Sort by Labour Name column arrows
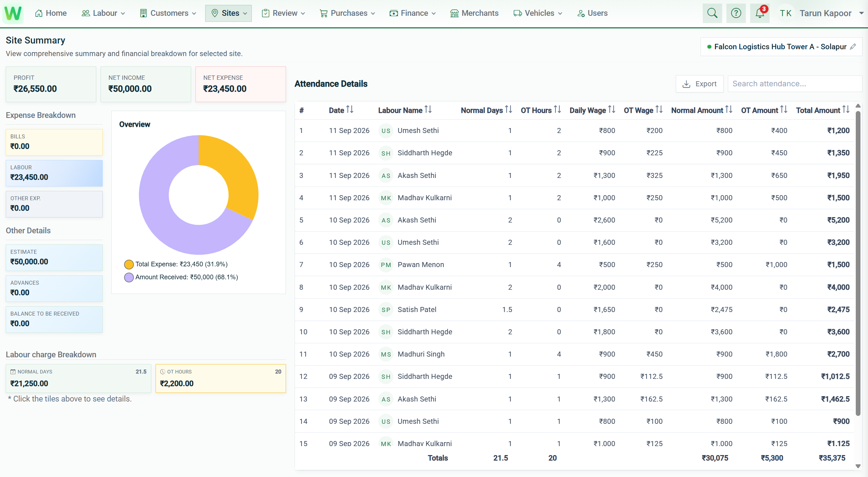 pyautogui.click(x=428, y=110)
